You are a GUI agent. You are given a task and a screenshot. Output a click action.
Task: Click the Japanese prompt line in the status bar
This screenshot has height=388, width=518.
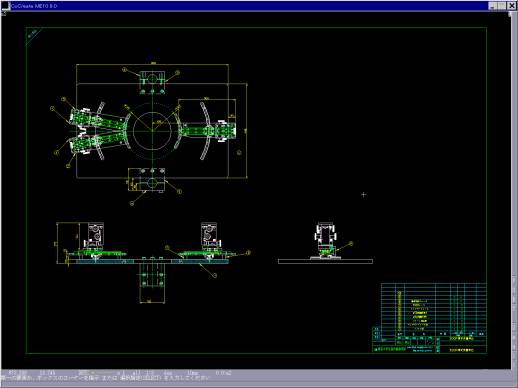(106, 378)
